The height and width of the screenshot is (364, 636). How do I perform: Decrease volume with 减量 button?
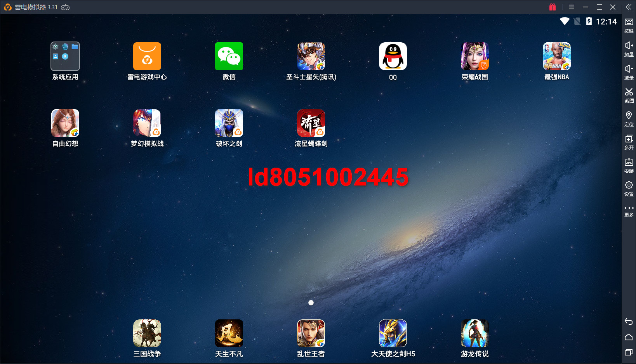pyautogui.click(x=629, y=71)
